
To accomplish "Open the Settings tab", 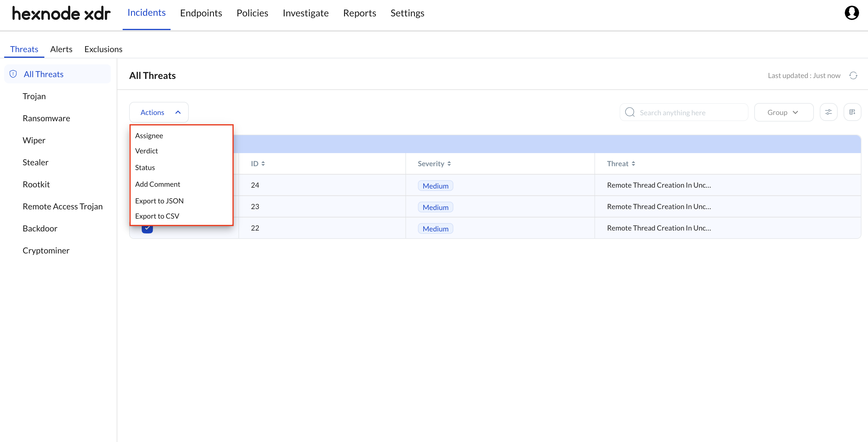I will (x=407, y=13).
